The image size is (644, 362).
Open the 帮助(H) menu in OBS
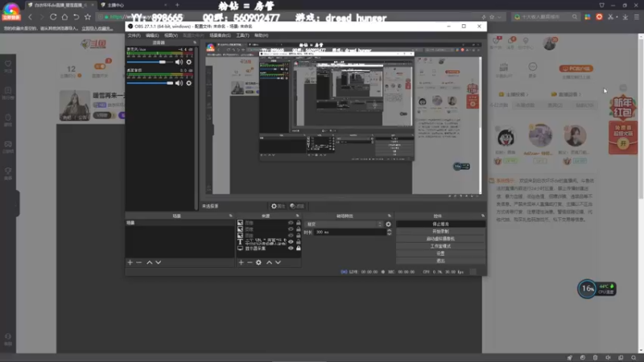tap(261, 35)
